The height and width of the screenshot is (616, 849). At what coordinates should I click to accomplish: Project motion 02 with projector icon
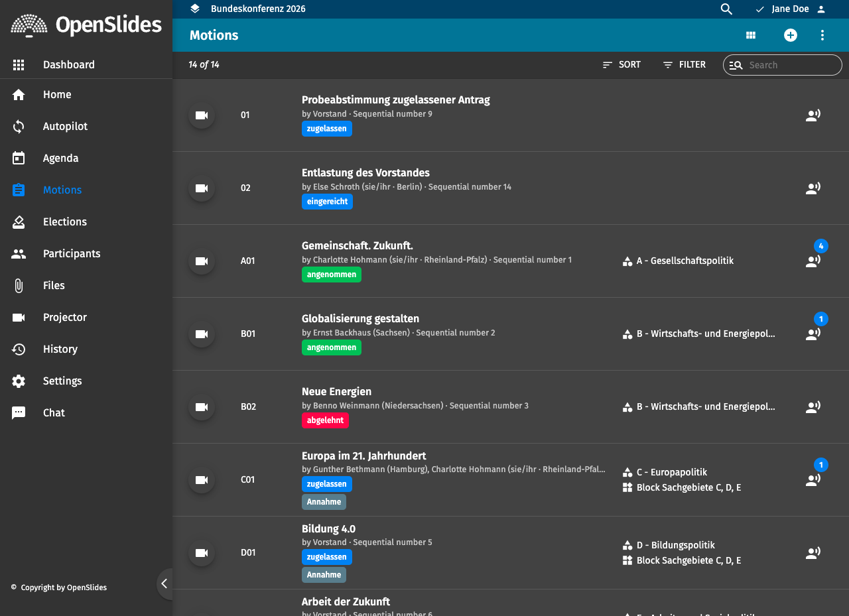pyautogui.click(x=202, y=188)
